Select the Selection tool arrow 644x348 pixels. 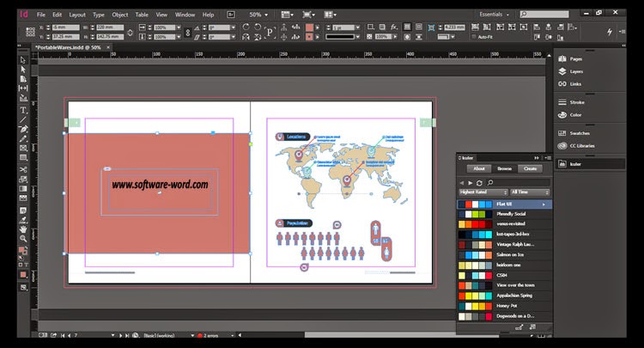click(23, 60)
